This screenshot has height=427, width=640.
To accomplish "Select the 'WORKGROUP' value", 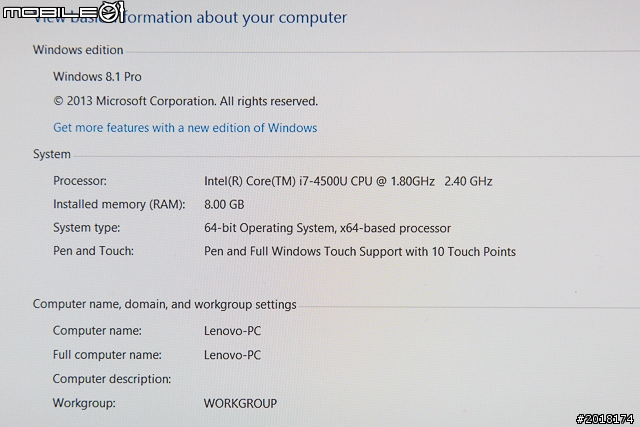I will [240, 403].
